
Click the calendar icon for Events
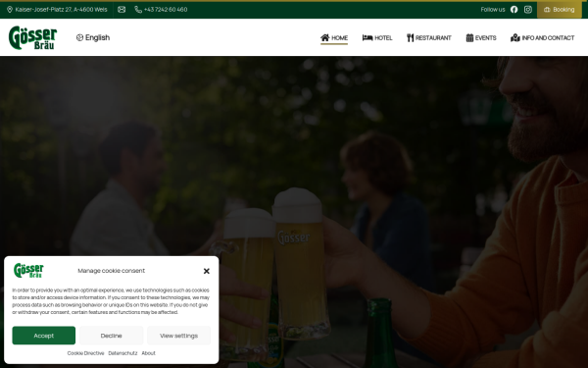[469, 37]
